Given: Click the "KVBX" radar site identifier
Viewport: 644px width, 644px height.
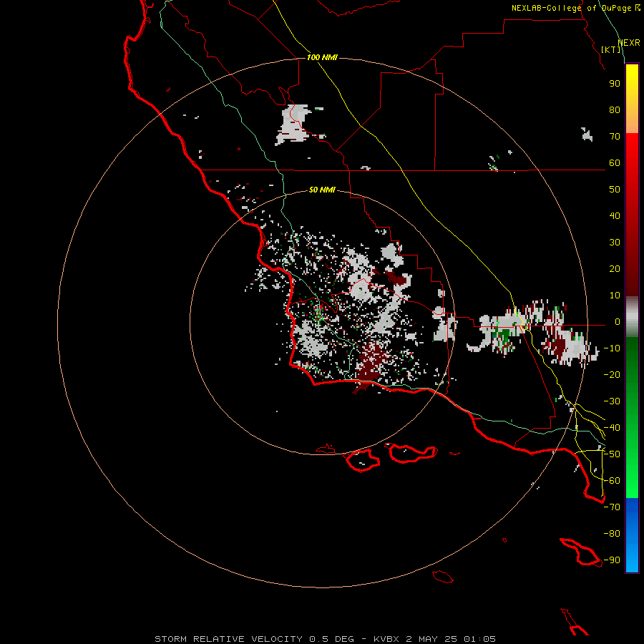Looking at the screenshot, I should pyautogui.click(x=386, y=639).
